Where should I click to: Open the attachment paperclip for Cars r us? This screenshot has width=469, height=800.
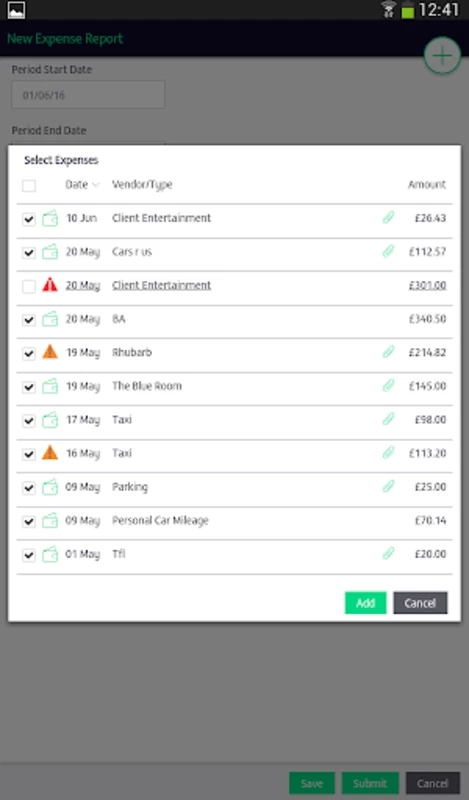pos(388,251)
